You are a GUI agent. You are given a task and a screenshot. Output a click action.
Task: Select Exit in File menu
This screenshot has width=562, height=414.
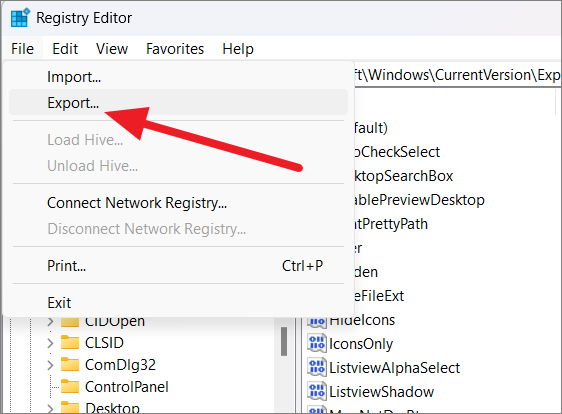tap(178, 303)
